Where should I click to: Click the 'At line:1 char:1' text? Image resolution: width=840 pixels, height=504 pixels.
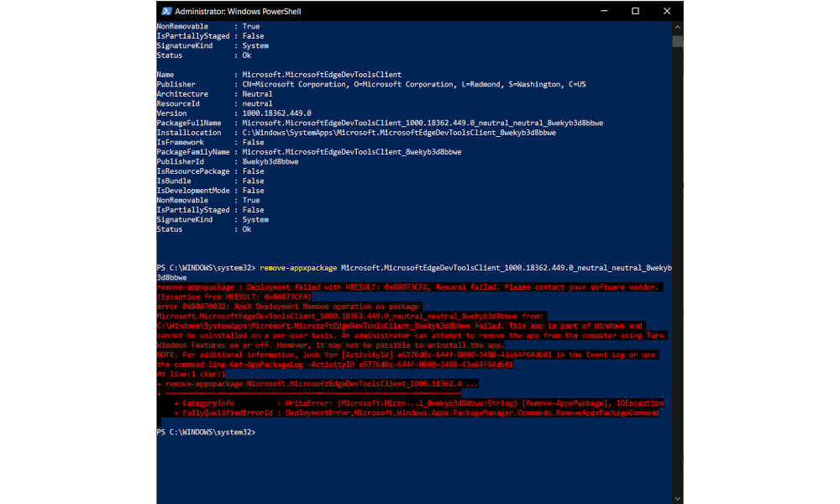[x=191, y=374]
